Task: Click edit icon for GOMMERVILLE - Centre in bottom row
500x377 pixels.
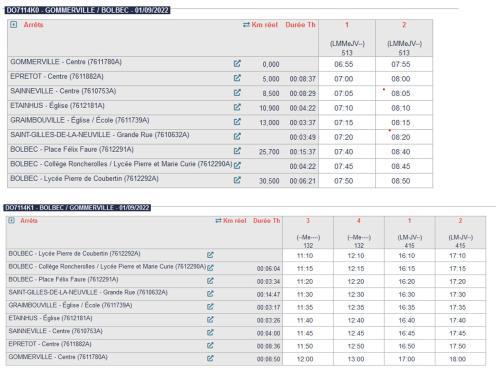Action: tap(210, 358)
